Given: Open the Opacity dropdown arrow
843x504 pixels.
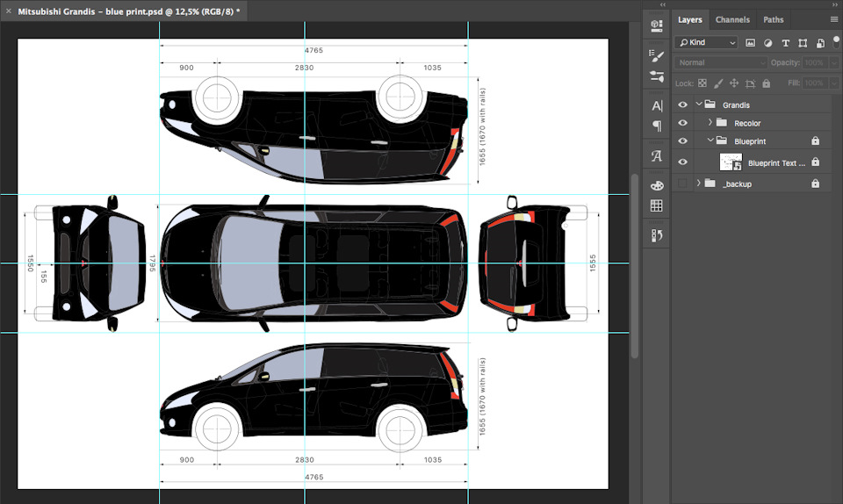Looking at the screenshot, I should (x=834, y=63).
